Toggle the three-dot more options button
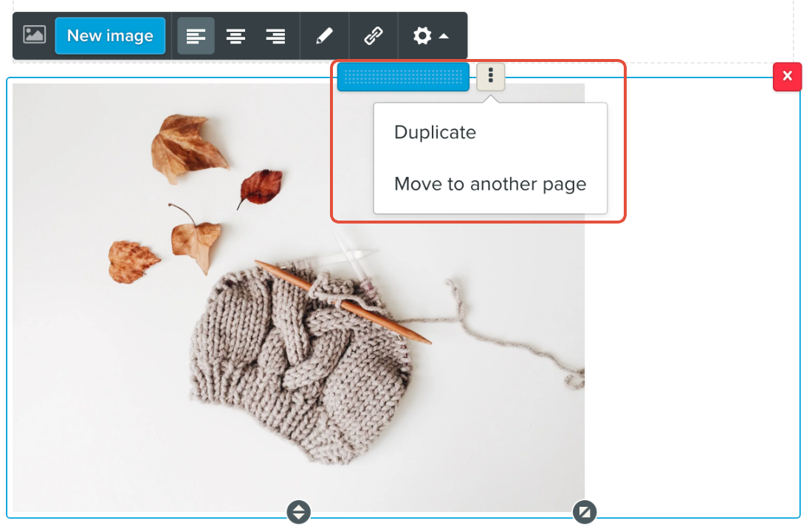 pos(490,77)
